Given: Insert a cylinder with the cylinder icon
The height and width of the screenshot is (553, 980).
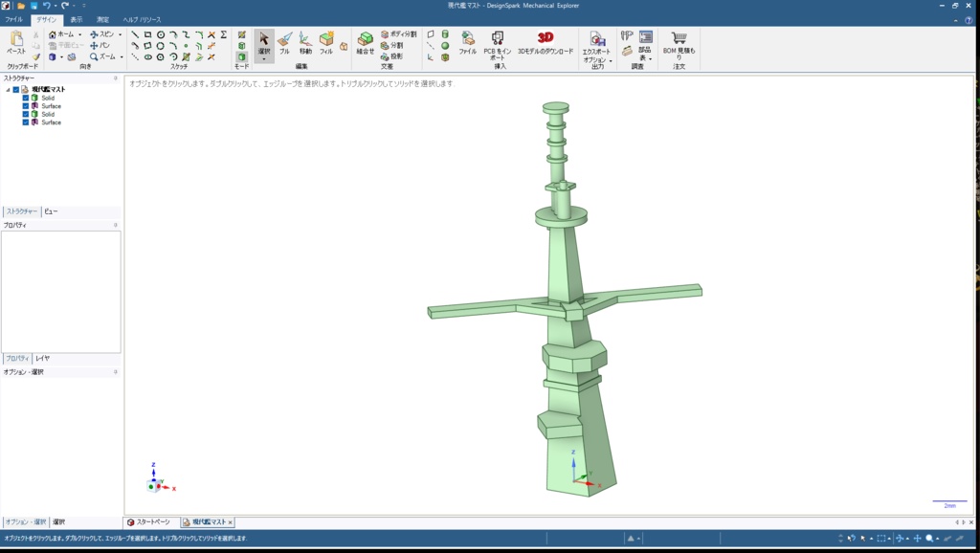Looking at the screenshot, I should pyautogui.click(x=445, y=34).
